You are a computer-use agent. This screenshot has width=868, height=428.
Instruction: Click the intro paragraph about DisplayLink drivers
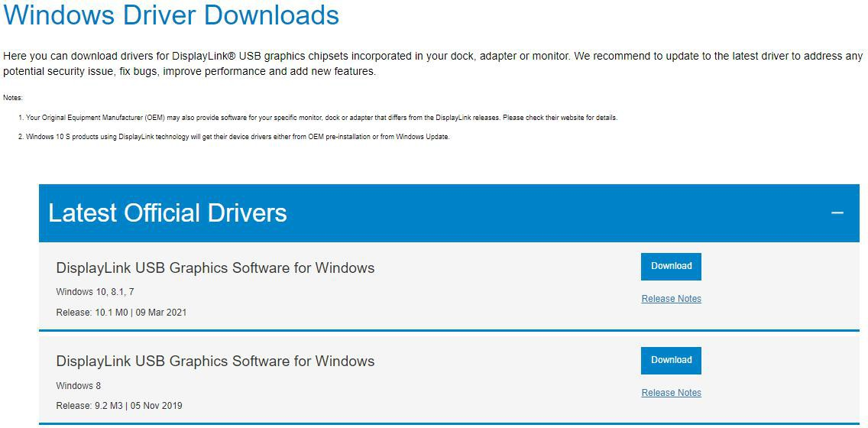(x=433, y=63)
